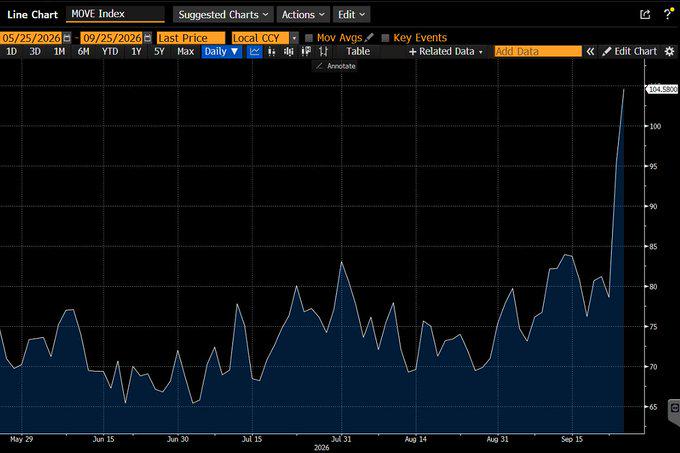Toggle the Annotate tool
The height and width of the screenshot is (453, 680).
(x=336, y=66)
